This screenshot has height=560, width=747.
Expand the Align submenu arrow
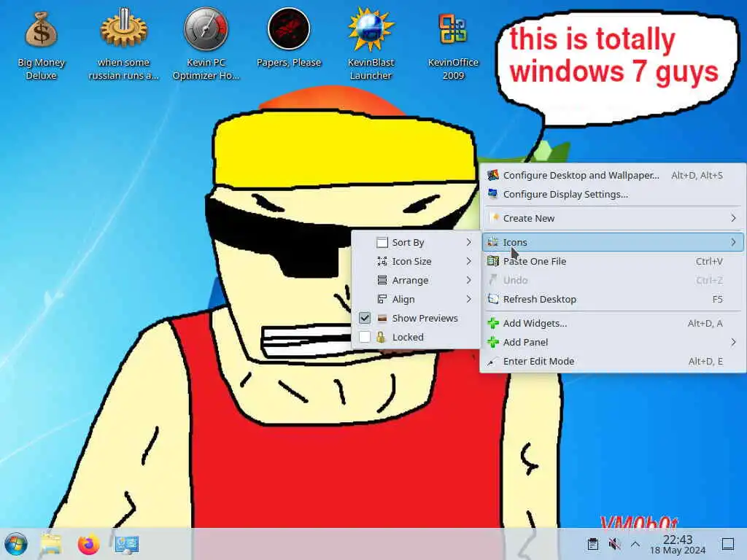tap(469, 299)
